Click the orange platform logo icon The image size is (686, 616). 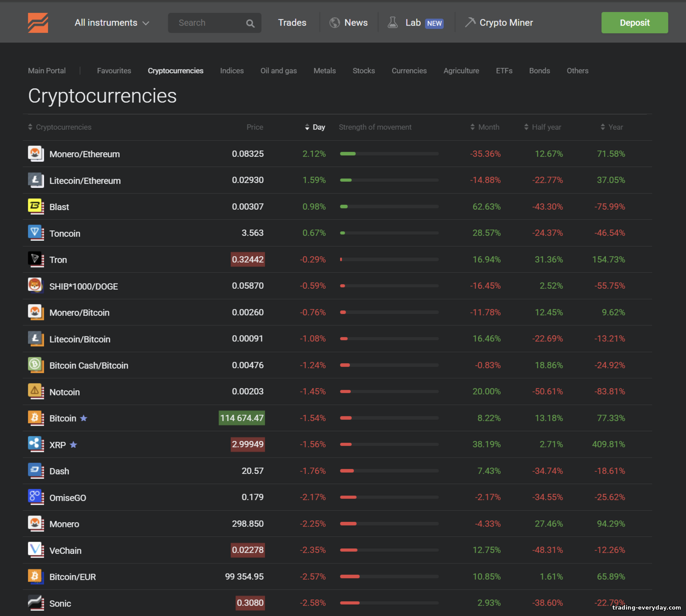tap(38, 23)
